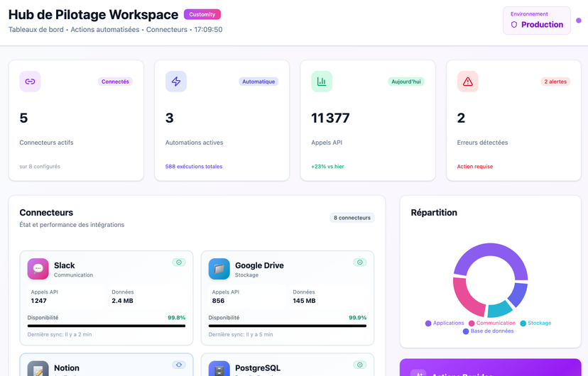Click the sur 8 configurés text
This screenshot has height=376, width=588.
pyautogui.click(x=40, y=166)
